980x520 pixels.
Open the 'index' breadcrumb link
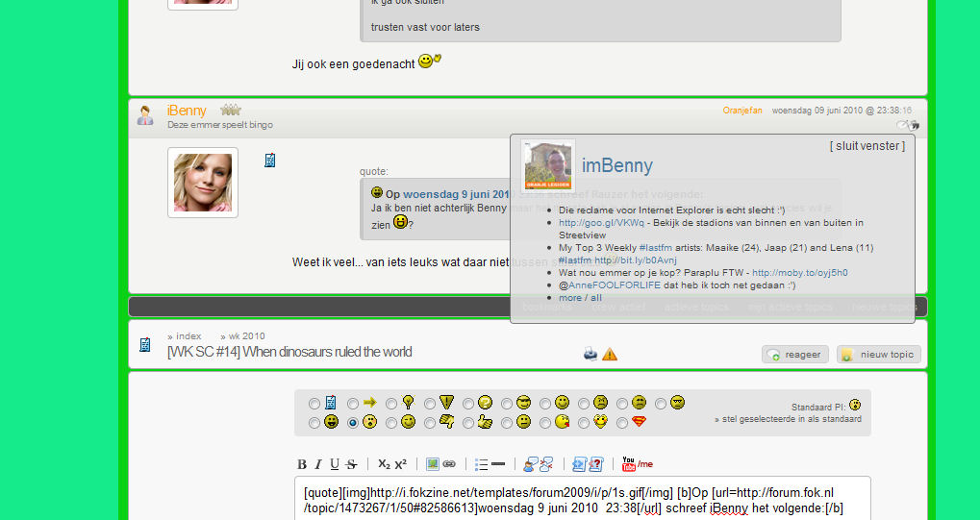pyautogui.click(x=188, y=336)
